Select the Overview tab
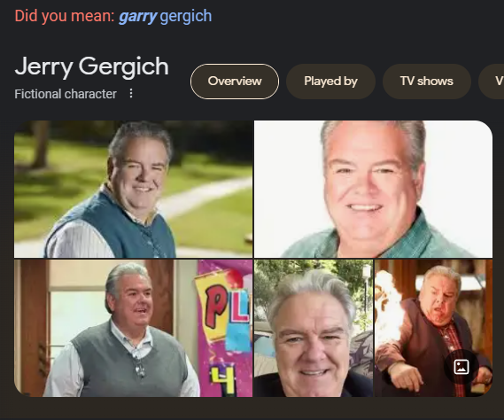Image resolution: width=504 pixels, height=420 pixels. pos(235,82)
